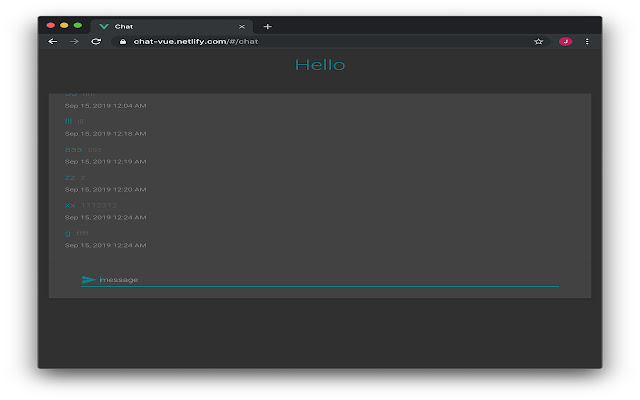View site info via the lock icon
The width and height of the screenshot is (640, 400).
coord(123,42)
